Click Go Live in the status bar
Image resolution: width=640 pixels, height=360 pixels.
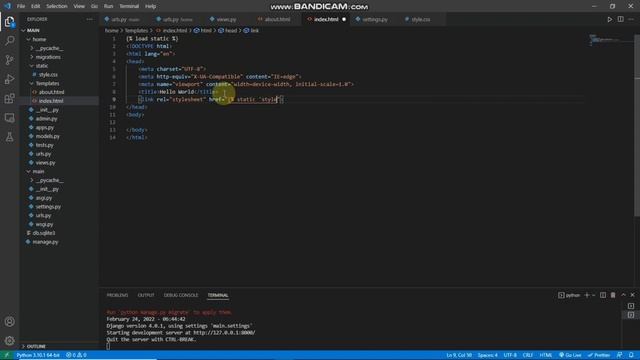coord(570,355)
